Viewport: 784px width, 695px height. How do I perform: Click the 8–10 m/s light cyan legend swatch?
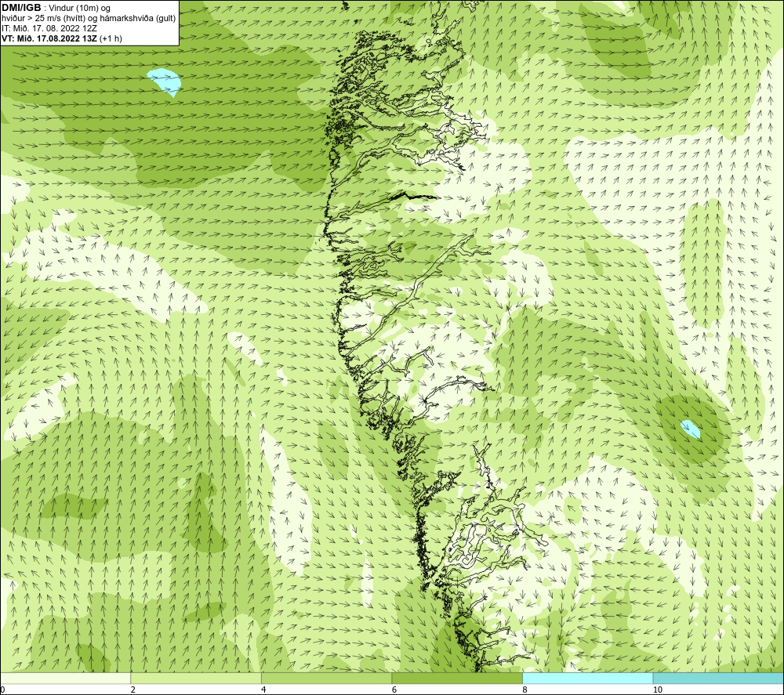(x=587, y=678)
